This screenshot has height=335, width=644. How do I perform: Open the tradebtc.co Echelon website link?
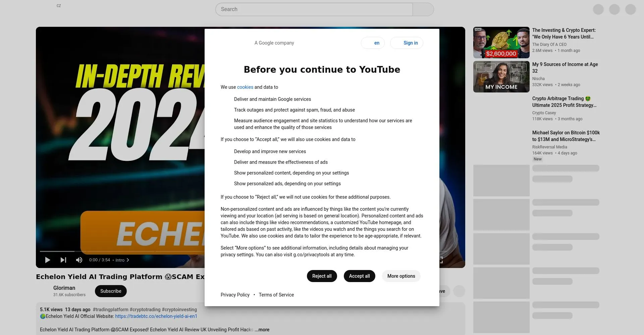click(156, 316)
